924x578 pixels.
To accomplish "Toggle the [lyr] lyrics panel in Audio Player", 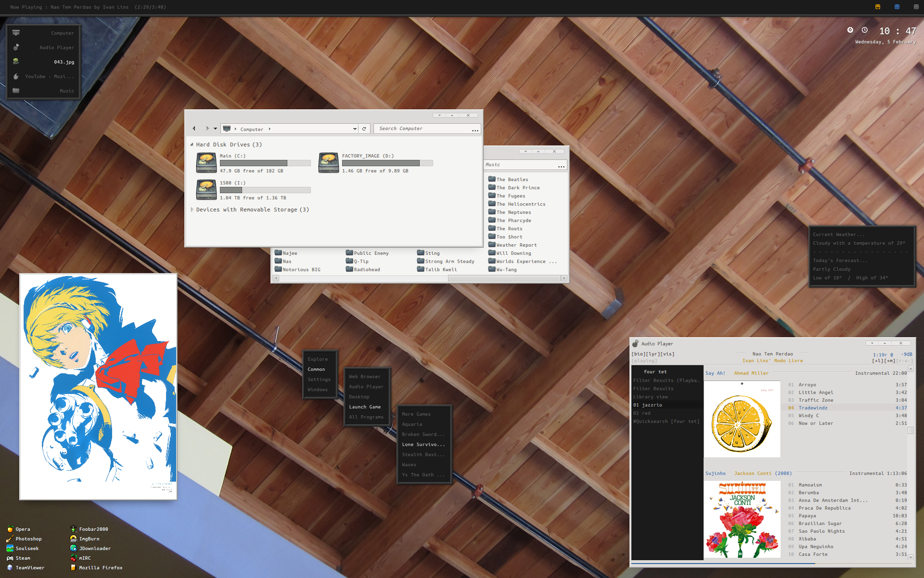I will 653,354.
